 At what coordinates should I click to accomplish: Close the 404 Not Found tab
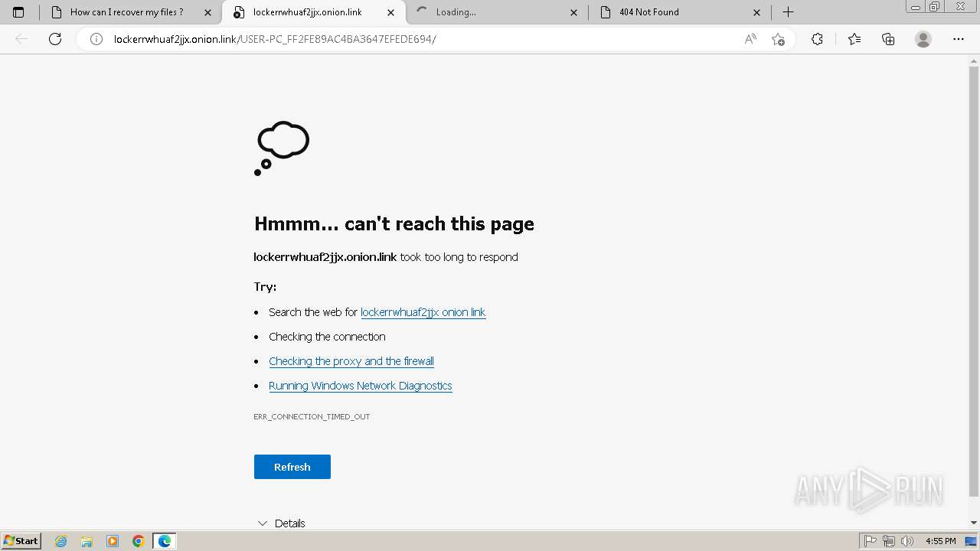(x=756, y=12)
